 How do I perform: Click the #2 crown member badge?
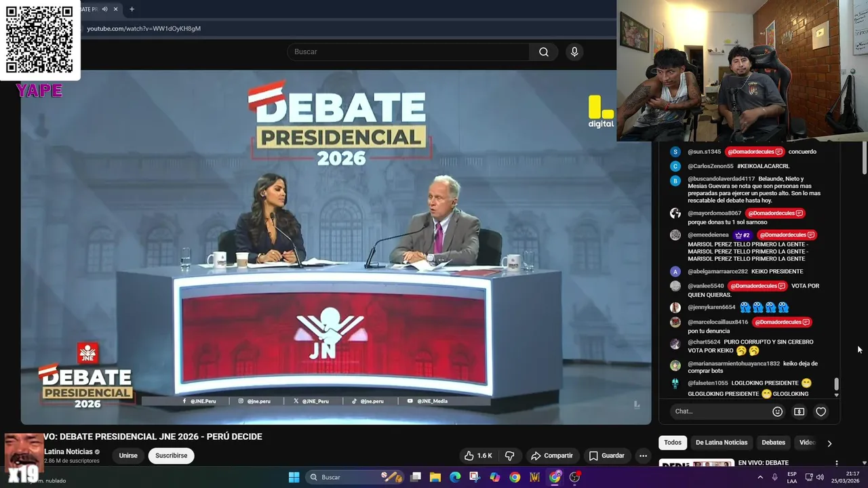pos(742,235)
